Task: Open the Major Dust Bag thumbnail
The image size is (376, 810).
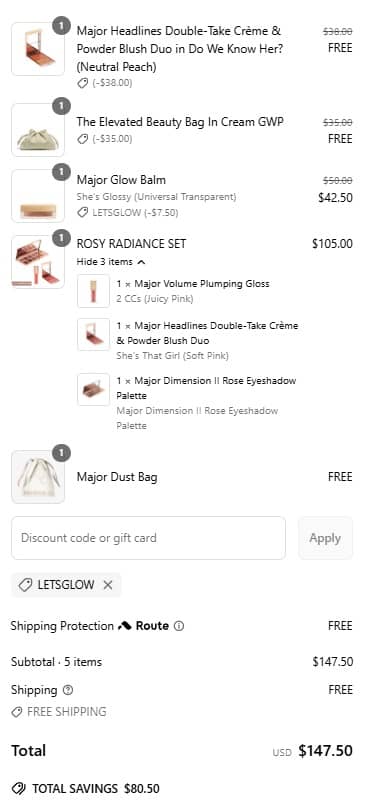Action: tap(38, 477)
